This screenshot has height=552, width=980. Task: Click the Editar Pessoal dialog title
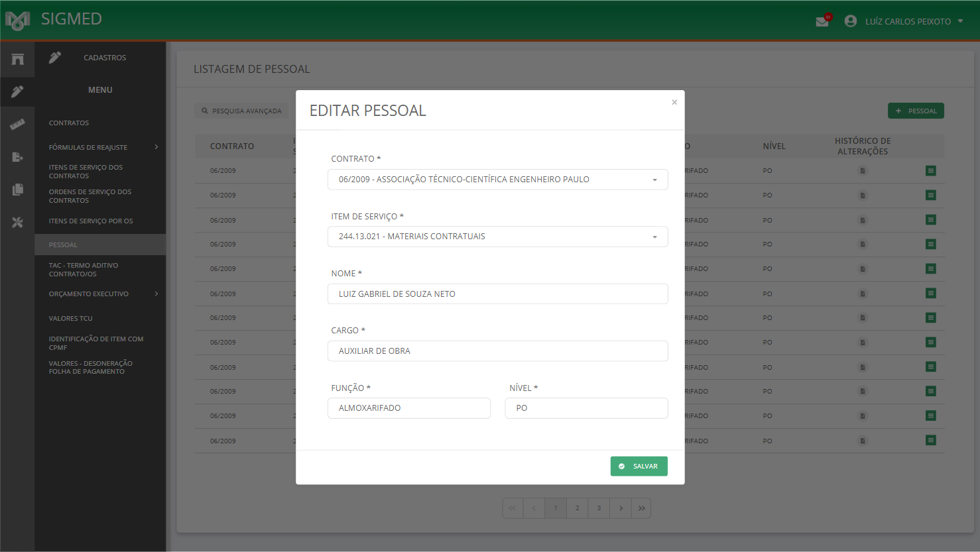coord(368,111)
